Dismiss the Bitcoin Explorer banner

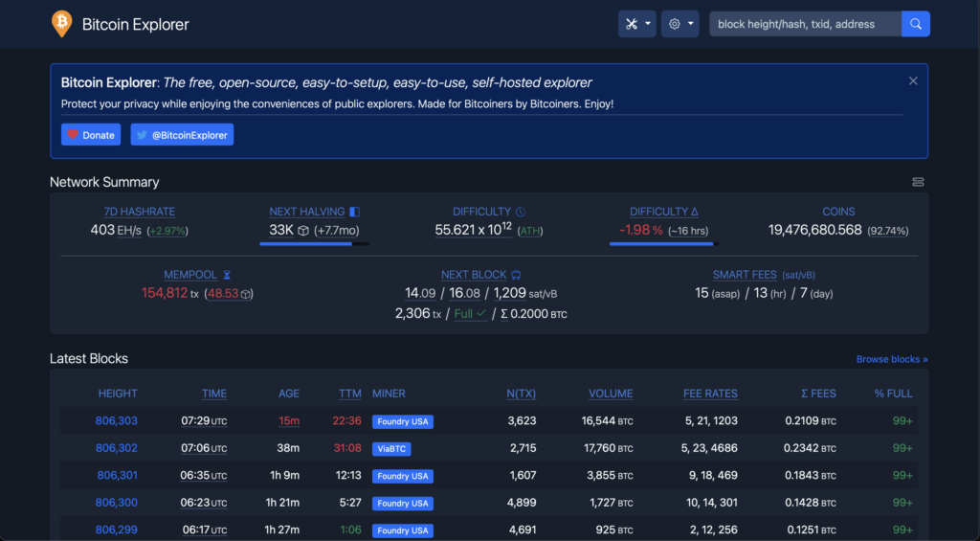tap(913, 80)
